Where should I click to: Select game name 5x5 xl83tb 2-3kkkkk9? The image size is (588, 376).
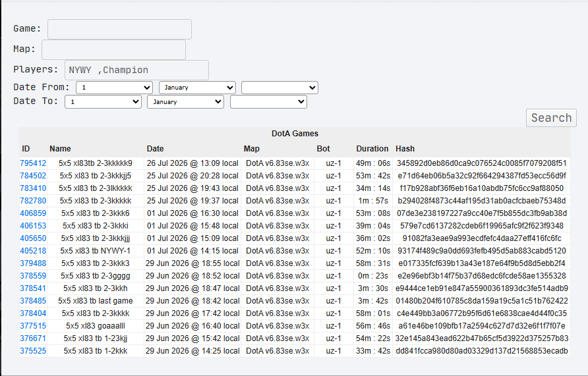pyautogui.click(x=96, y=163)
